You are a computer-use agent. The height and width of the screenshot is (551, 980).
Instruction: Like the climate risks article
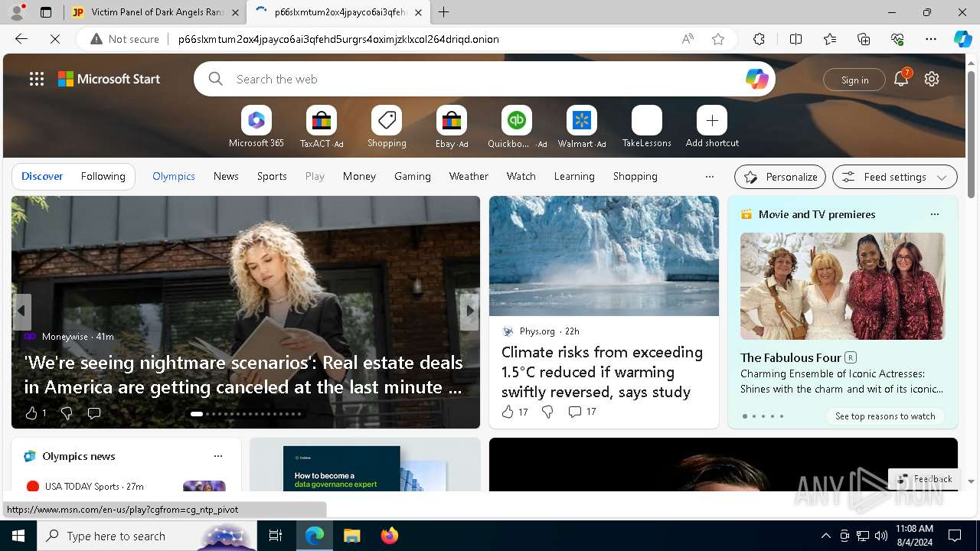[x=508, y=412]
